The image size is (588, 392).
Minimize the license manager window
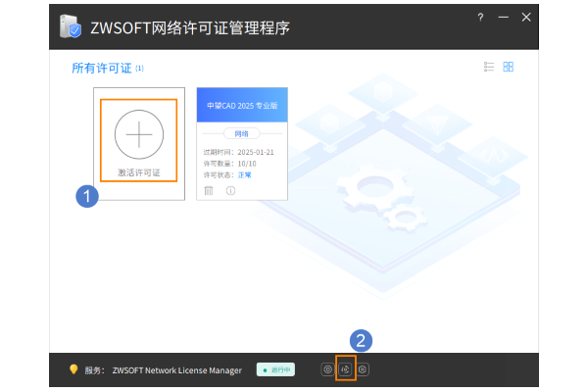[x=504, y=18]
